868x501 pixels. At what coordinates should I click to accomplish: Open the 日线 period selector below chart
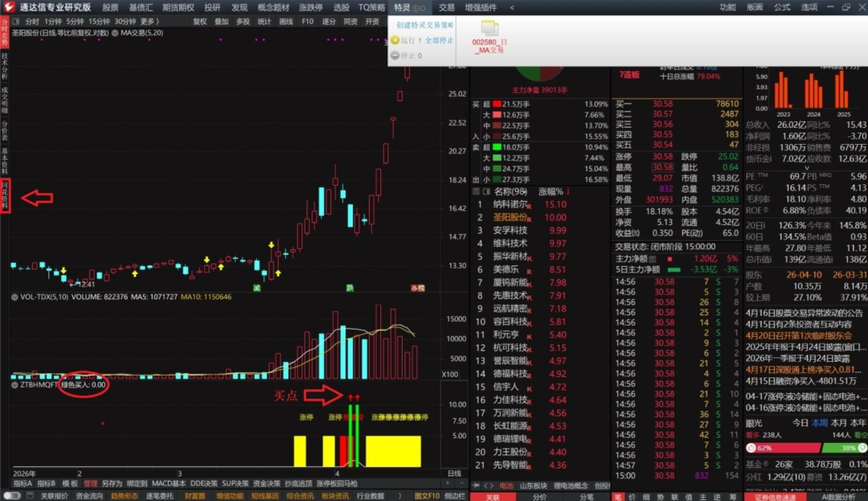click(454, 474)
